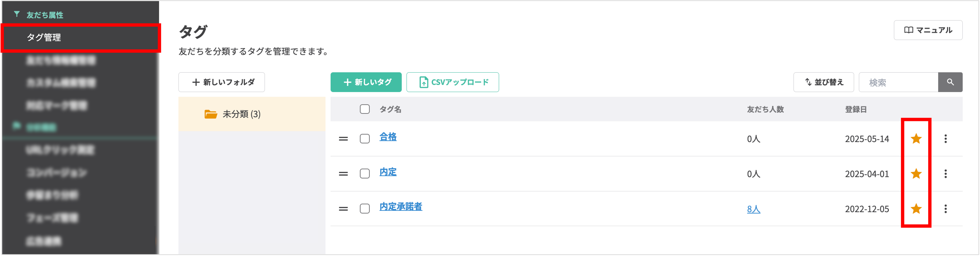Toggle the favorite star for 内定承諾者 tag
The height and width of the screenshot is (256, 980).
point(916,209)
